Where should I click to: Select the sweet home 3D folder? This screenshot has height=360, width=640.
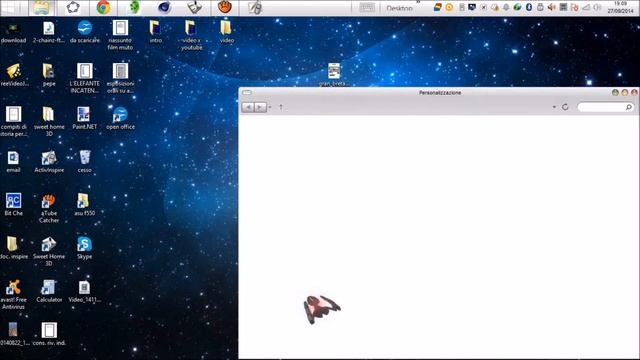click(x=49, y=122)
